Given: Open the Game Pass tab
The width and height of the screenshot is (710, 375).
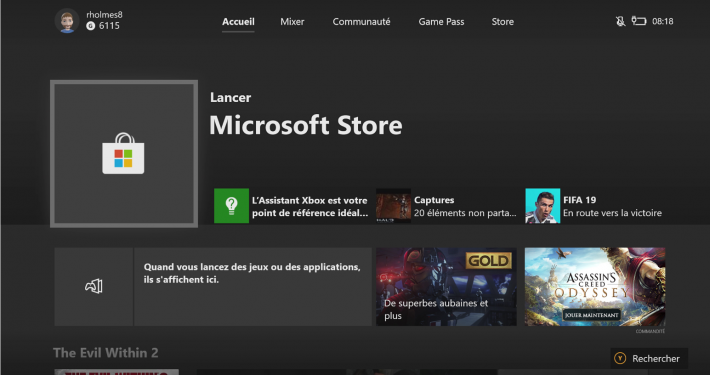Looking at the screenshot, I should click(x=441, y=22).
